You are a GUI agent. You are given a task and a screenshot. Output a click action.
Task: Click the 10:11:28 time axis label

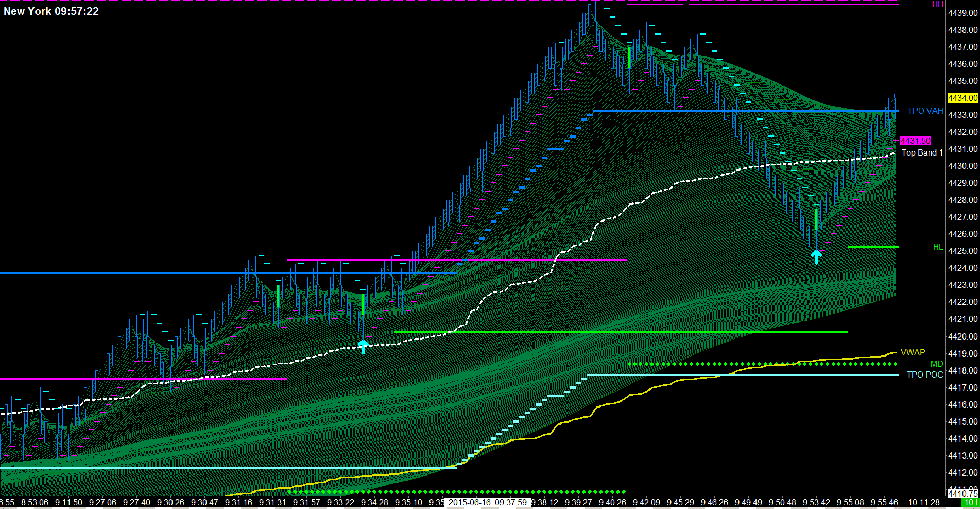point(924,502)
